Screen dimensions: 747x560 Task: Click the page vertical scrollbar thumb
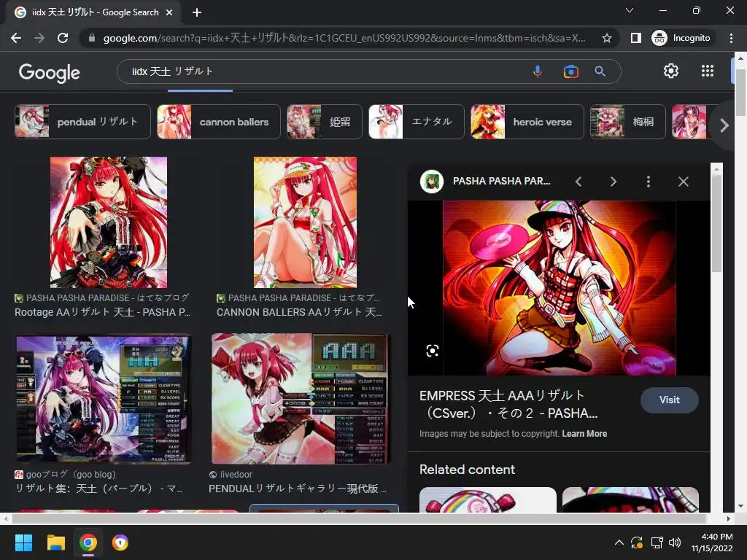coord(740,93)
